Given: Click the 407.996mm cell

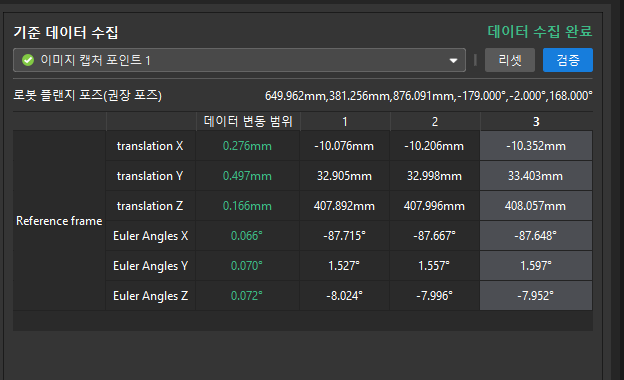Looking at the screenshot, I should click(x=434, y=206).
